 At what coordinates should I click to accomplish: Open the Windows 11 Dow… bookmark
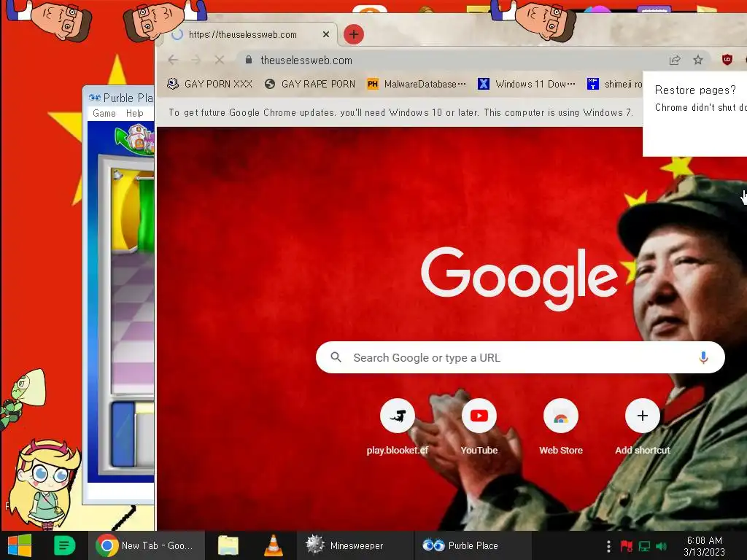click(x=527, y=85)
